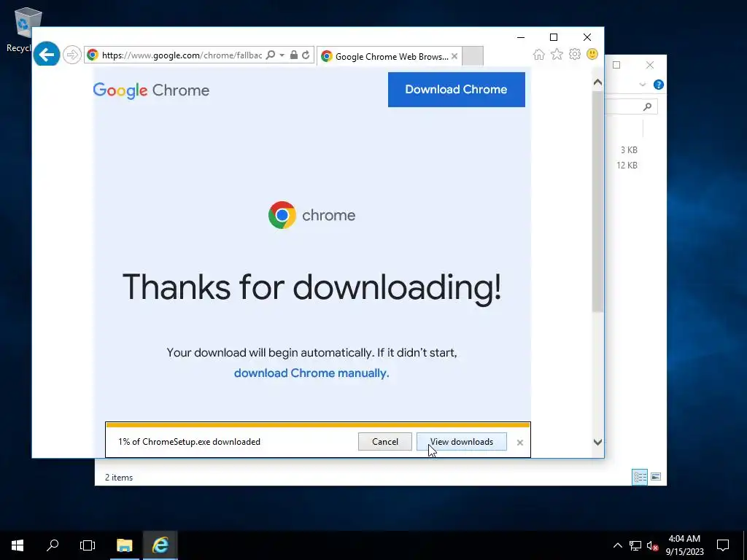
Task: Expand the ribbon chevron in Explorer window
Action: [642, 85]
